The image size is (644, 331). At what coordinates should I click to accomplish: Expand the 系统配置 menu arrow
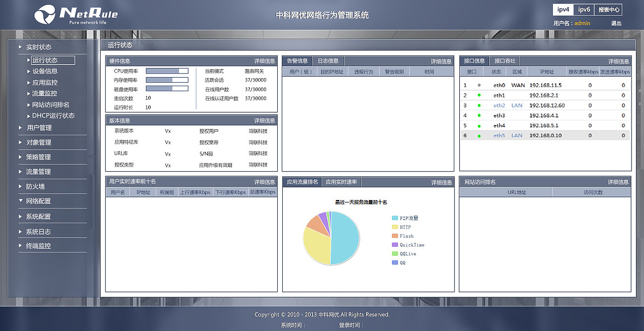[20, 217]
